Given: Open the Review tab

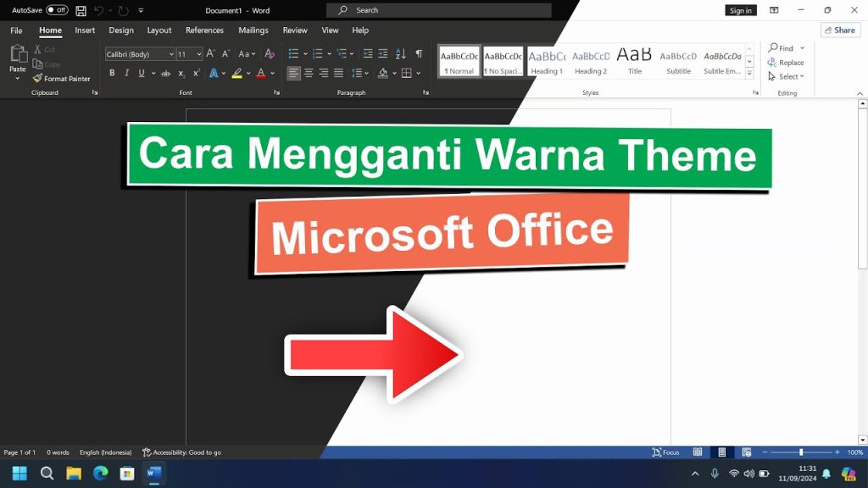Looking at the screenshot, I should tap(295, 30).
